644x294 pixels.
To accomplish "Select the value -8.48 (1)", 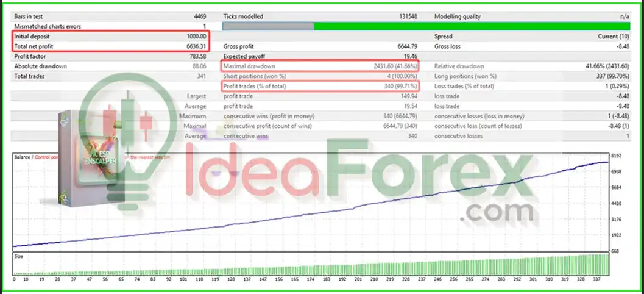I will pyautogui.click(x=618, y=126).
